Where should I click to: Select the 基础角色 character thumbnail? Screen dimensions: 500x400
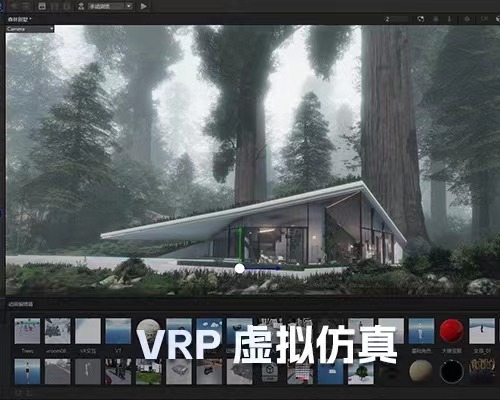pyautogui.click(x=421, y=331)
